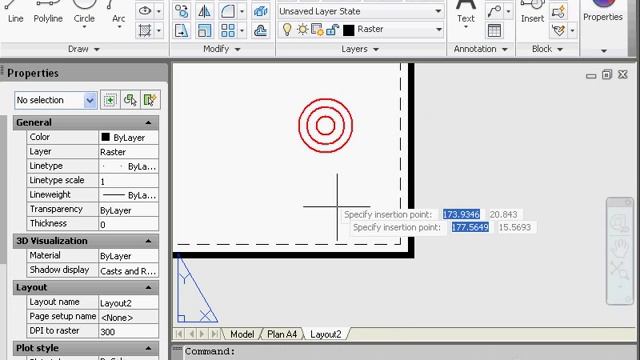Select the Mirror tool in Modify panel

[x=204, y=11]
